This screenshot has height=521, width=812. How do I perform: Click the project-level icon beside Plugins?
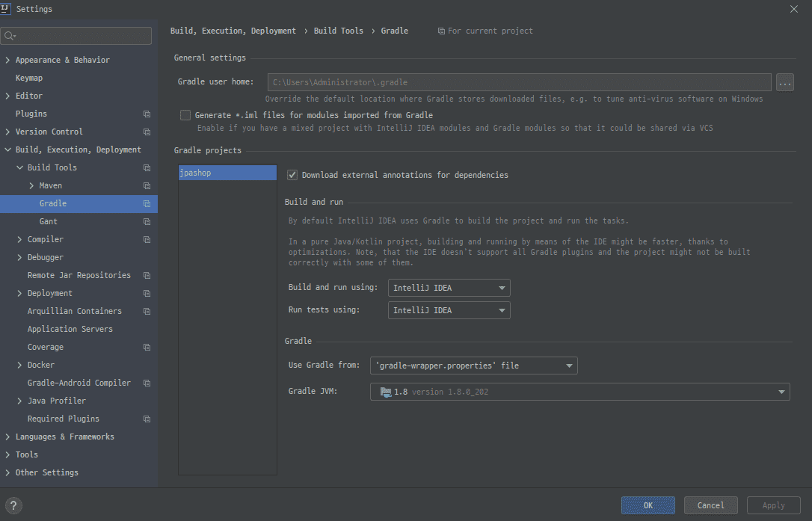147,114
